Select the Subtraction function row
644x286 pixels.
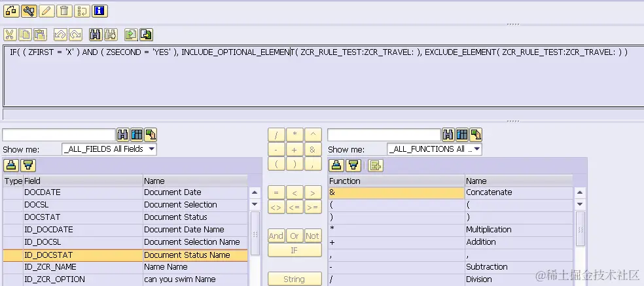coord(450,267)
